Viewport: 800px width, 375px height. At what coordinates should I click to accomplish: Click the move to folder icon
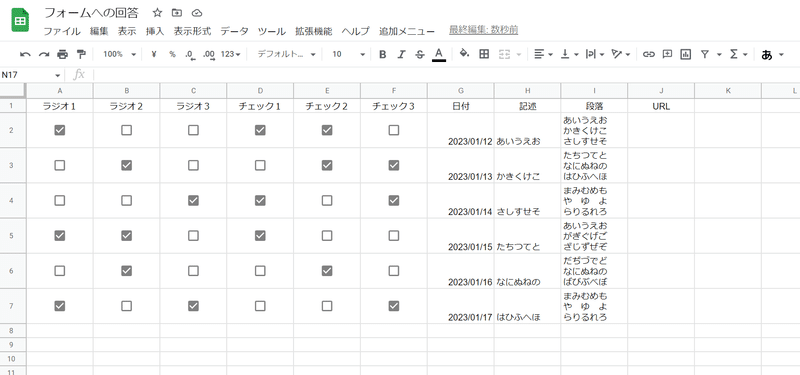177,13
